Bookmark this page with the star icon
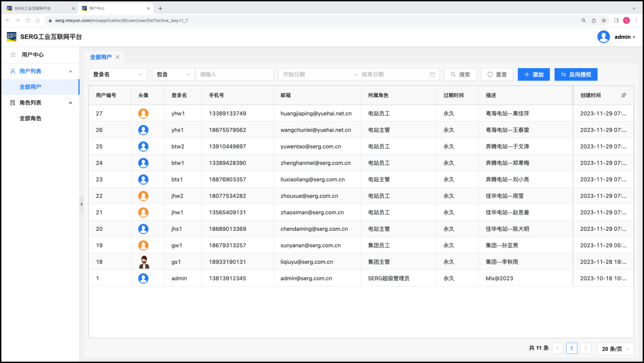 pos(604,20)
